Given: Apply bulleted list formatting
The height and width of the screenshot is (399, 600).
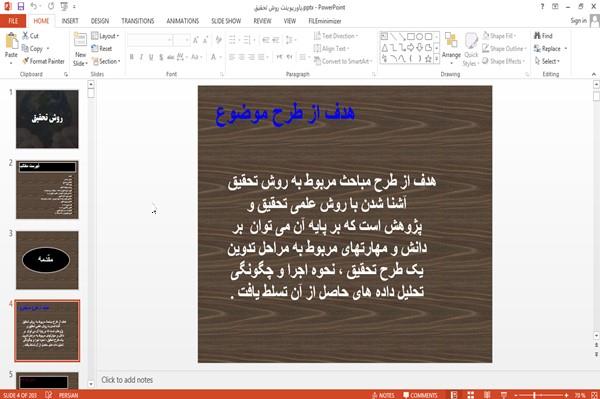Looking at the screenshot, I should tap(232, 40).
